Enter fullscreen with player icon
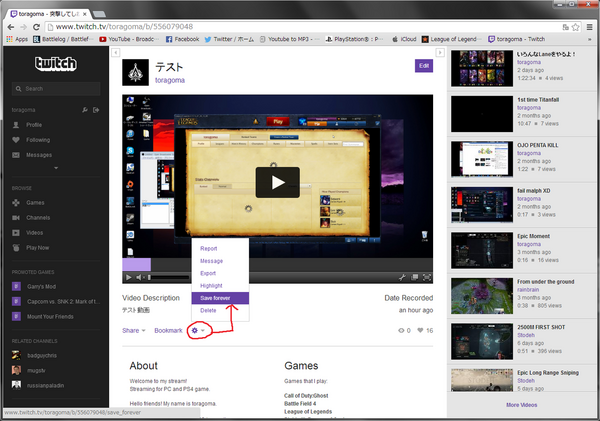The height and width of the screenshot is (421, 600). pos(427,277)
